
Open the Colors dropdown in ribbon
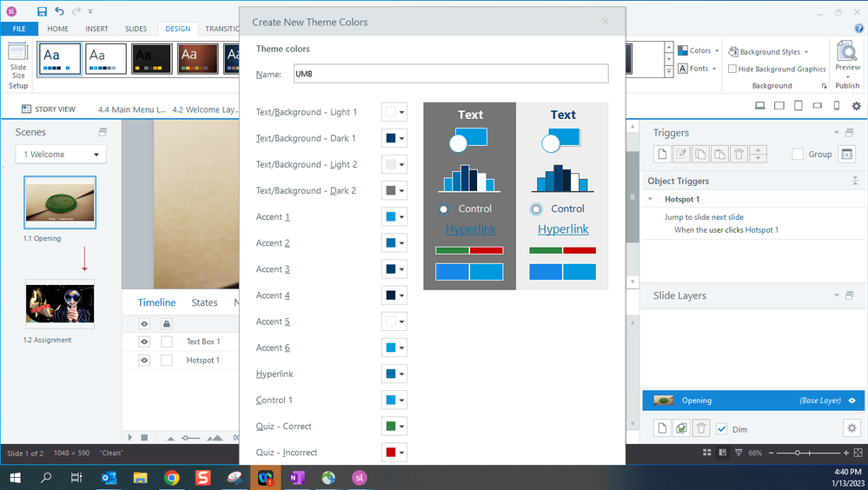(698, 51)
